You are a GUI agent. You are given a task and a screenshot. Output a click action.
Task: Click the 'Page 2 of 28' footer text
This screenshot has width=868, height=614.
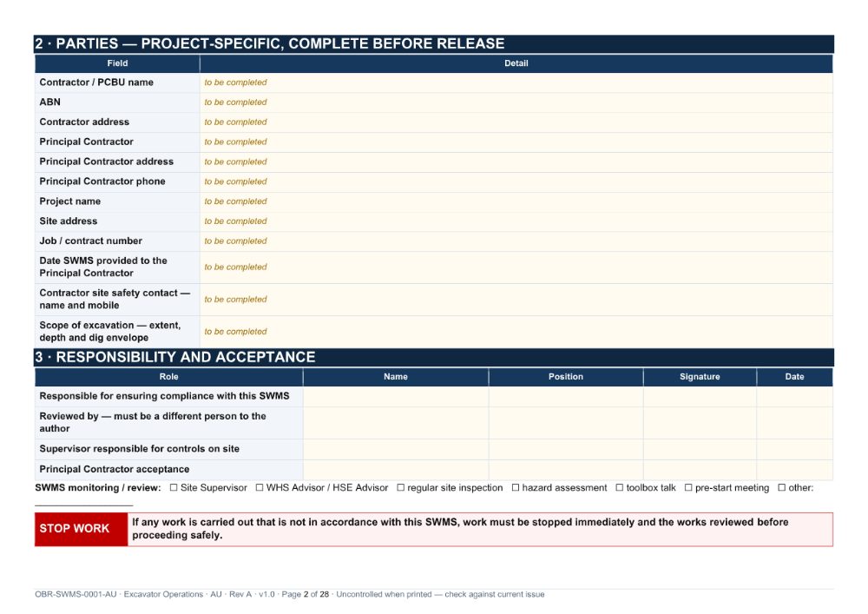(305, 595)
